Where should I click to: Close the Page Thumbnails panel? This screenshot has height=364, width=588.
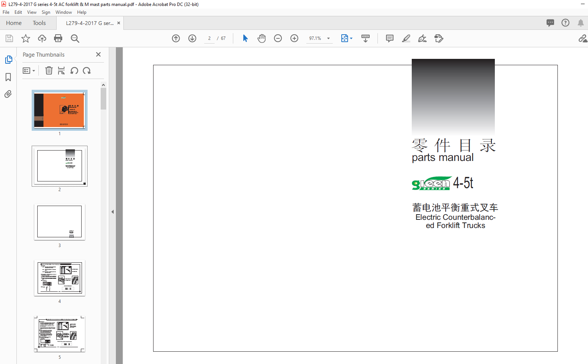[98, 54]
